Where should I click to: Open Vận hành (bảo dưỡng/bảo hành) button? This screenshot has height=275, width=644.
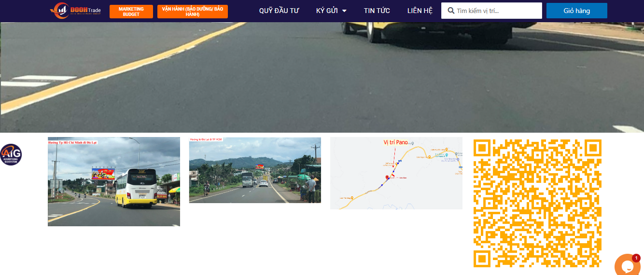click(x=193, y=12)
